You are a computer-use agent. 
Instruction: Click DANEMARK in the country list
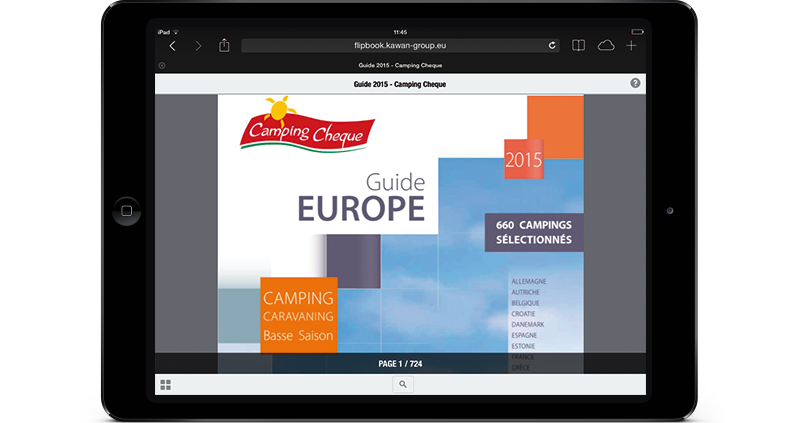click(x=528, y=325)
